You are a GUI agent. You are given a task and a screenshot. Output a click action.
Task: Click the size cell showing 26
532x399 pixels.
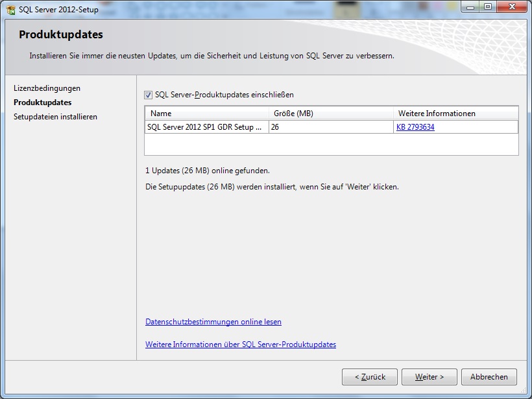click(x=331, y=127)
